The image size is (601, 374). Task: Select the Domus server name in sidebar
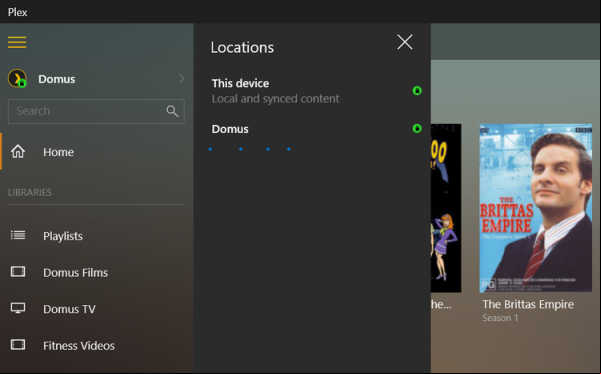(x=57, y=79)
